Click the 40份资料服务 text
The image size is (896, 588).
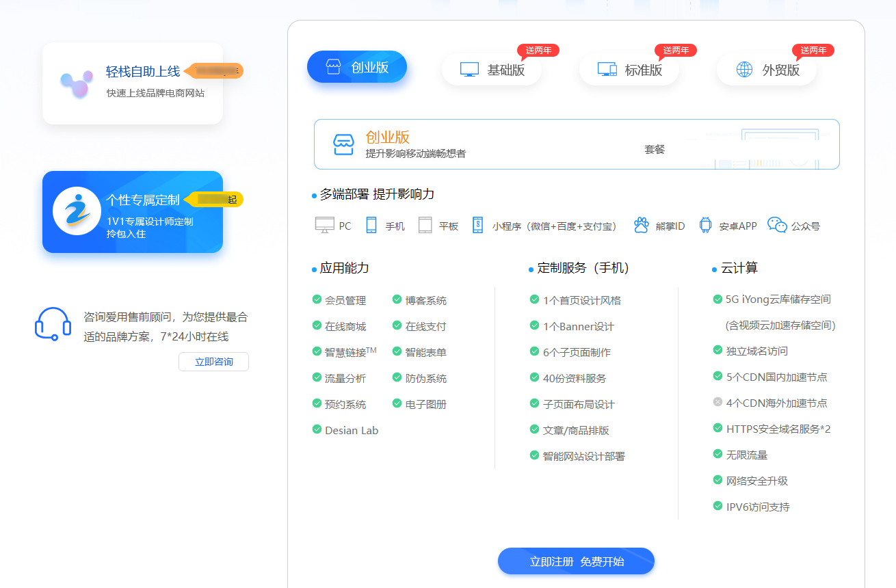[575, 378]
